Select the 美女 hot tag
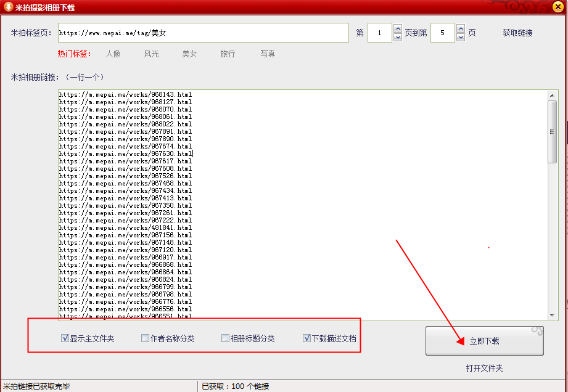 [x=189, y=54]
